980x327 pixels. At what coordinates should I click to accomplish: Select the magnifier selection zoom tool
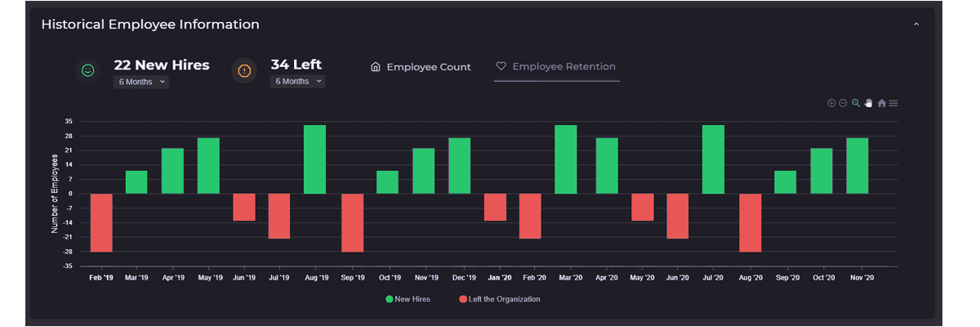pyautogui.click(x=856, y=103)
